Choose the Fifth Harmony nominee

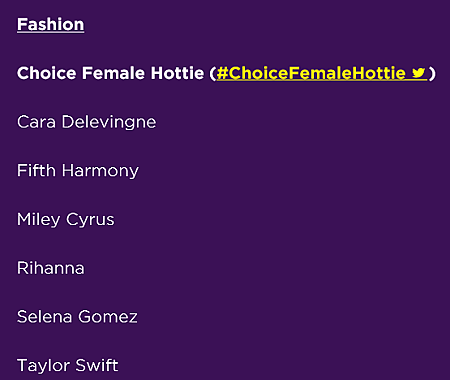pos(78,170)
